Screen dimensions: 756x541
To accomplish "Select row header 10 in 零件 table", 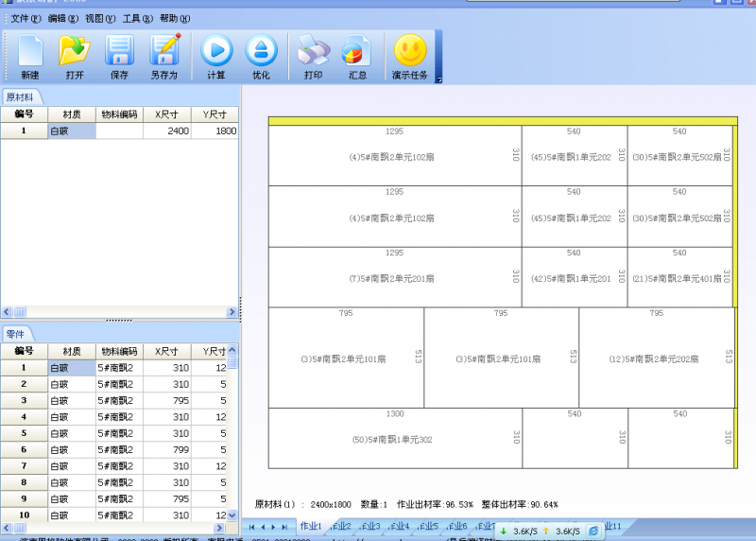I will 25,515.
